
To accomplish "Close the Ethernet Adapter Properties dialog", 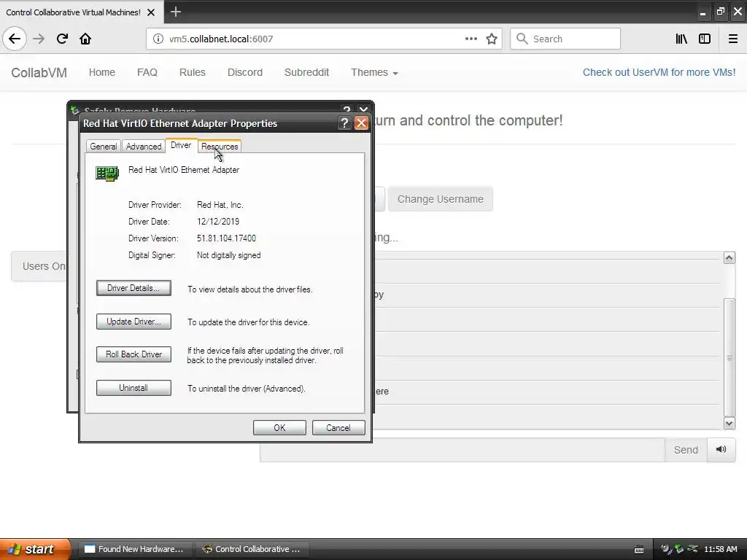I will [362, 122].
